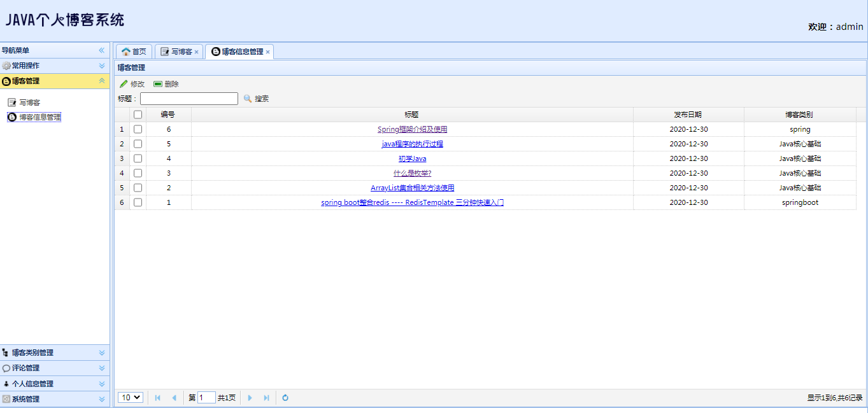Screen dimensions: 868x413
Task: Expand the 个人信息管理 accordion section
Action: pyautogui.click(x=102, y=384)
